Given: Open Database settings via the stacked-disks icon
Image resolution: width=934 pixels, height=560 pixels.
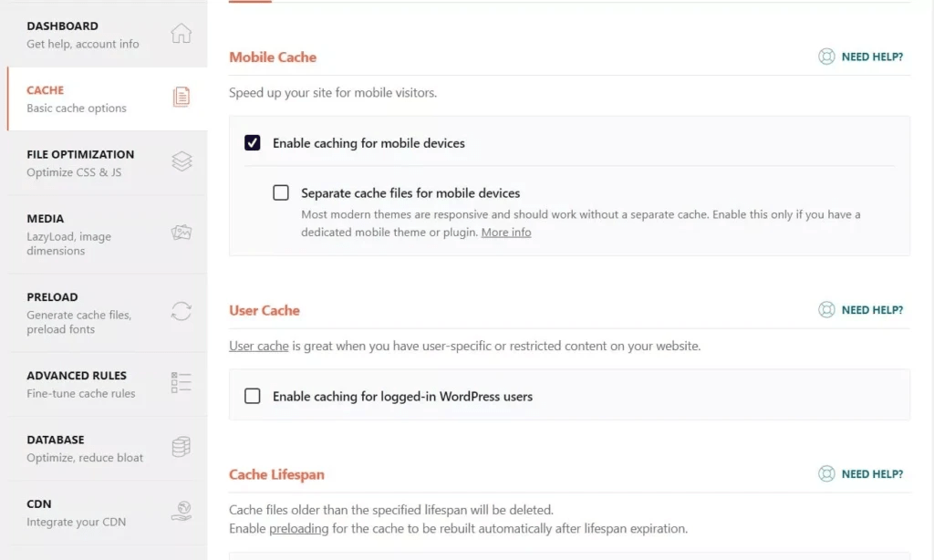Looking at the screenshot, I should 182,447.
